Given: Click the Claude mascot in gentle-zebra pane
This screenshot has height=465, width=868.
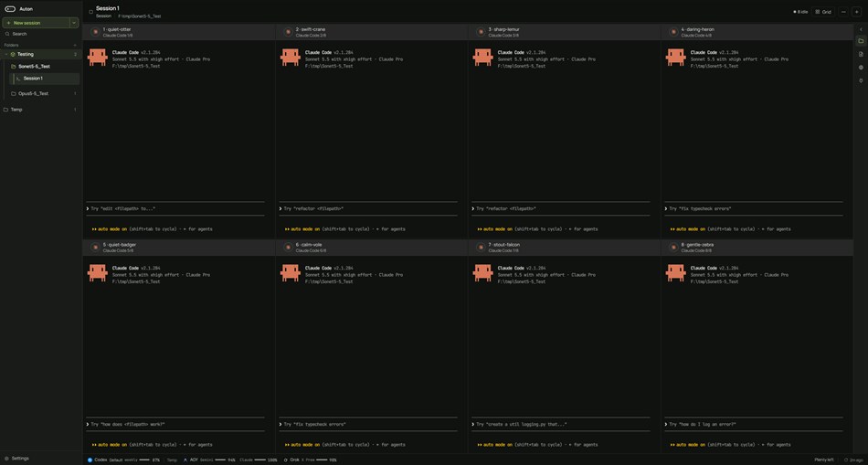Looking at the screenshot, I should [x=675, y=272].
